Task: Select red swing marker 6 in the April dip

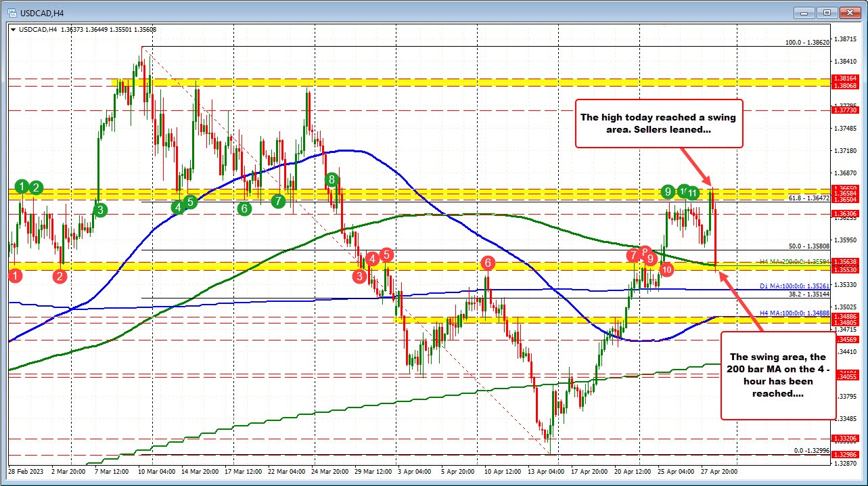Action: pos(488,263)
